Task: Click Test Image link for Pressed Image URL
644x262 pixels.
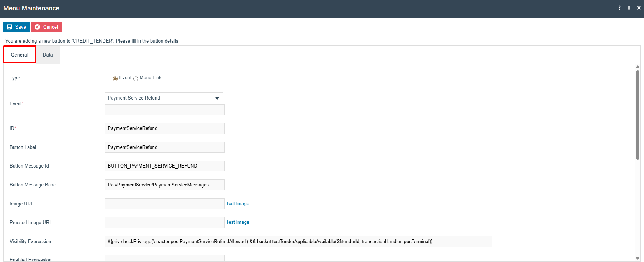Action: 238,222
